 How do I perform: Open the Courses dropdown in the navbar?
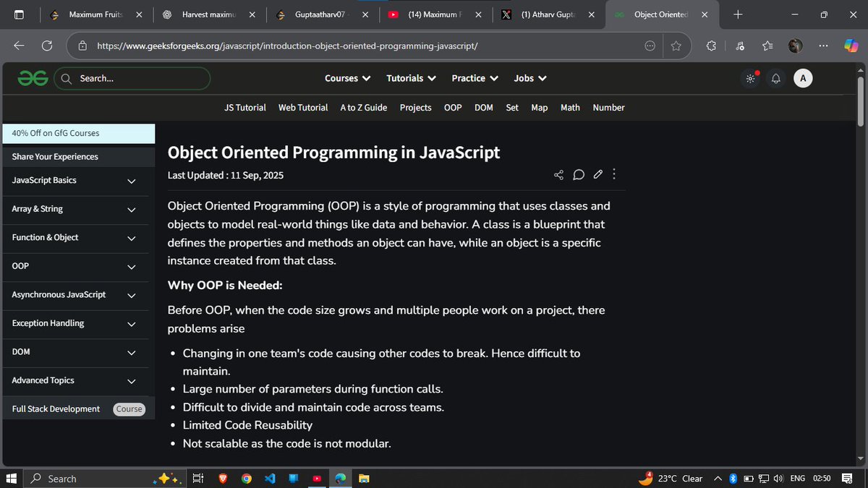pyautogui.click(x=347, y=78)
